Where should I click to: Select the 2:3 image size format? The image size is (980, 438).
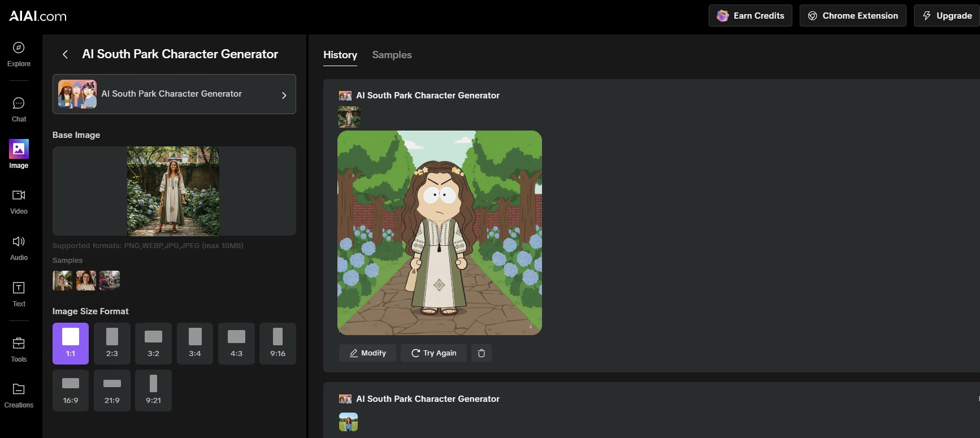pos(112,344)
